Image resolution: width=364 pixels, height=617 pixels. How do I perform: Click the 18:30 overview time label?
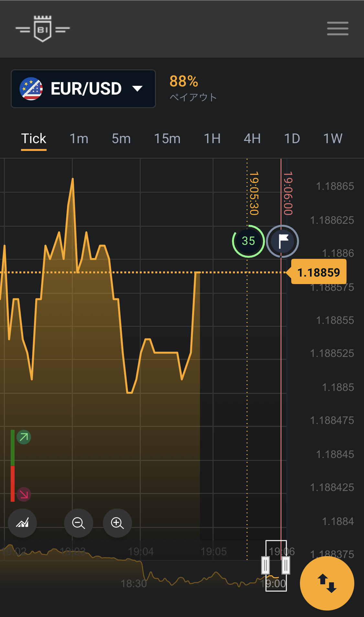point(134,584)
